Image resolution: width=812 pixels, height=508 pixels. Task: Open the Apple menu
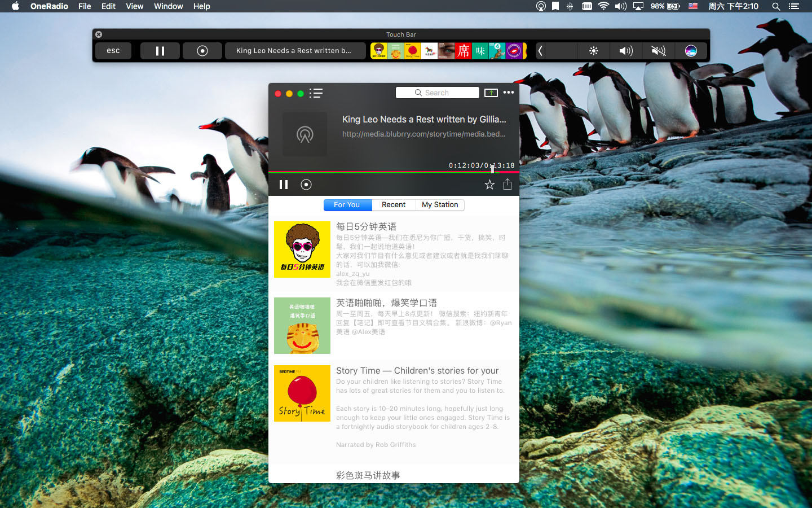point(15,6)
